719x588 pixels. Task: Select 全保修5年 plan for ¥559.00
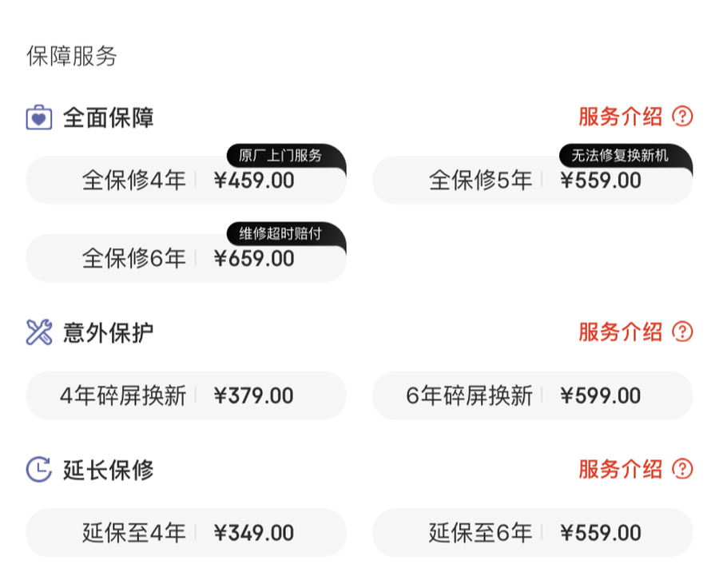[532, 181]
